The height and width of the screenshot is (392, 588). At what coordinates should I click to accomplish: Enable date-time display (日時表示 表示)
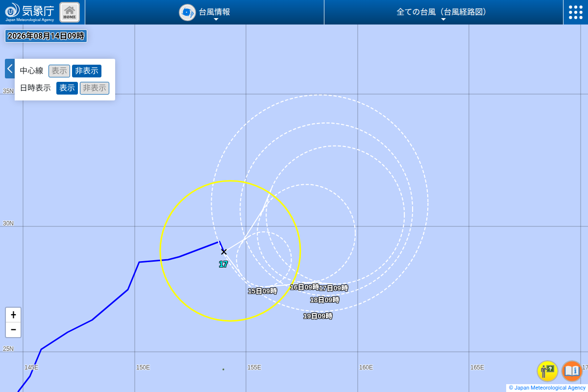67,88
